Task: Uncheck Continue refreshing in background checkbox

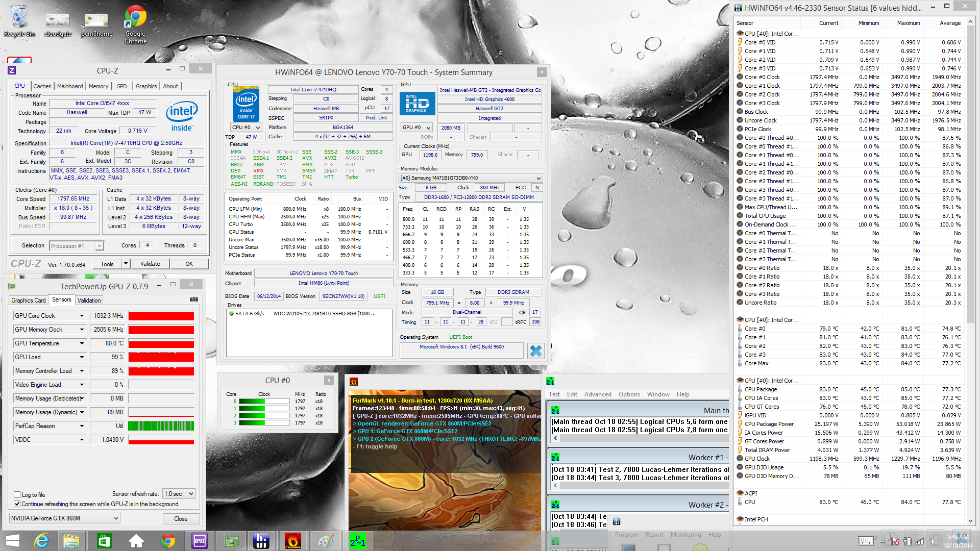Action: [x=17, y=504]
